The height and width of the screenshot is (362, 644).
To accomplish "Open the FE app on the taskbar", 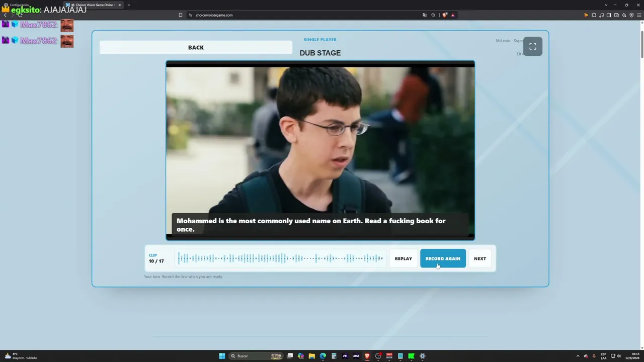I will (x=345, y=356).
